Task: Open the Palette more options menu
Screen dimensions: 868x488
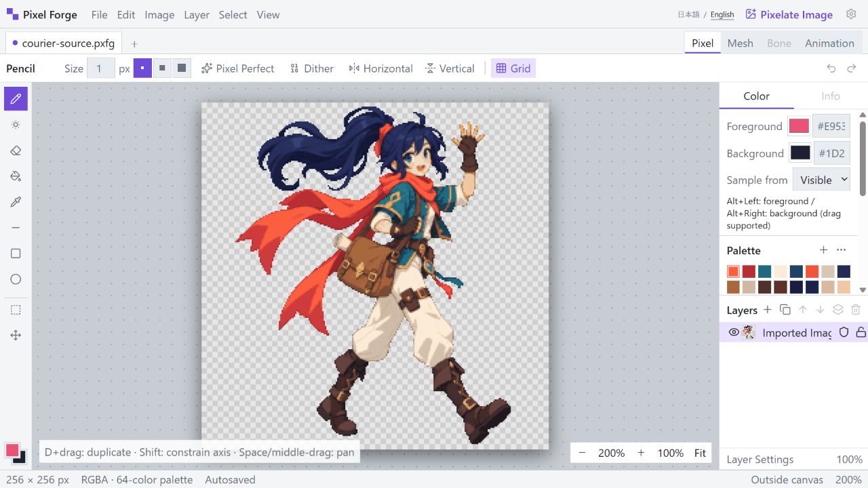Action: pyautogui.click(x=842, y=250)
